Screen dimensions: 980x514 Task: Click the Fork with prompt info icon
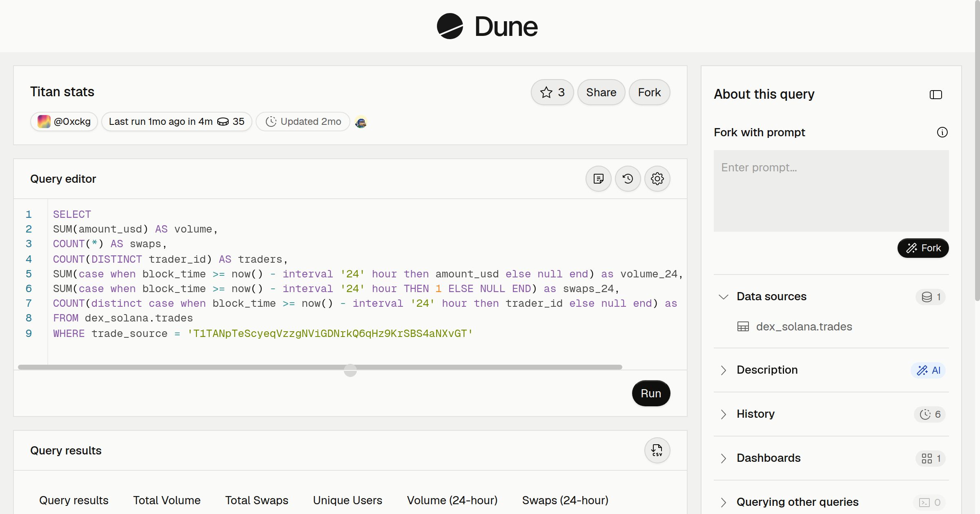tap(942, 132)
